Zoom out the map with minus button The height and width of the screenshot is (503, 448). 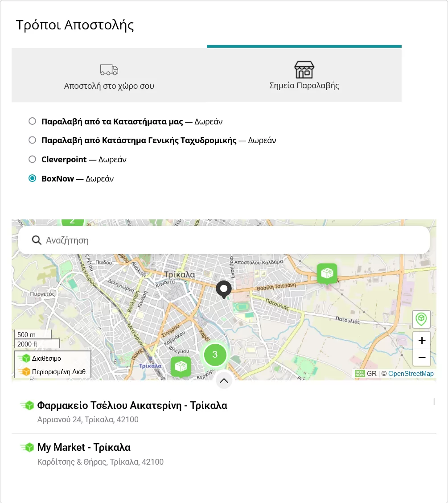(x=422, y=358)
